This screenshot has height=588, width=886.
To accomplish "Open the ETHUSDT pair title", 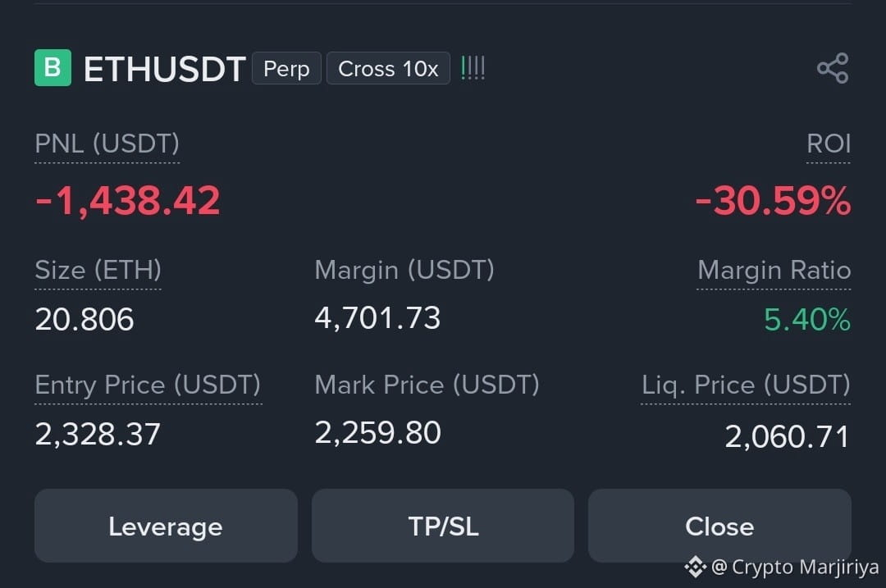I will click(x=164, y=69).
